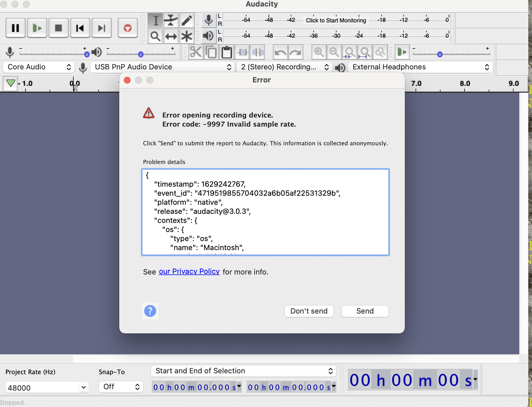This screenshot has height=407, width=532.
Task: Select the Draw pencil tool
Action: (187, 20)
